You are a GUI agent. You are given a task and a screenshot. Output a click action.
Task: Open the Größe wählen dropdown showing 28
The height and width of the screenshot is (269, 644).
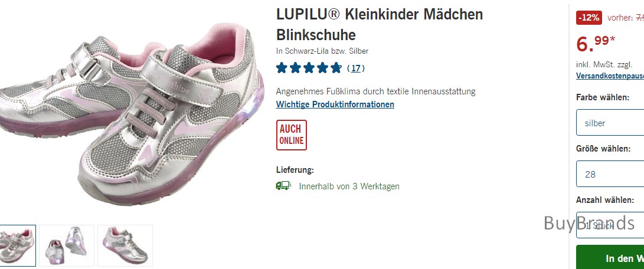pyautogui.click(x=610, y=173)
